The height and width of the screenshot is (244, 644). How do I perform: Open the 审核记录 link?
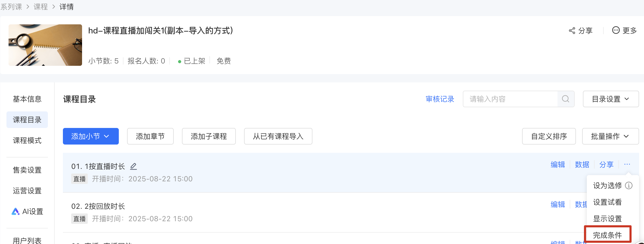coord(440,99)
